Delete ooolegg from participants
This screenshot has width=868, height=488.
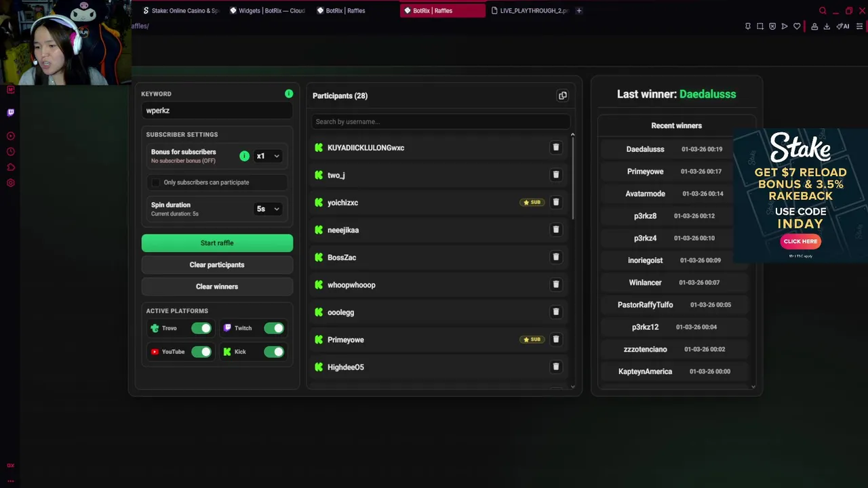pyautogui.click(x=555, y=312)
